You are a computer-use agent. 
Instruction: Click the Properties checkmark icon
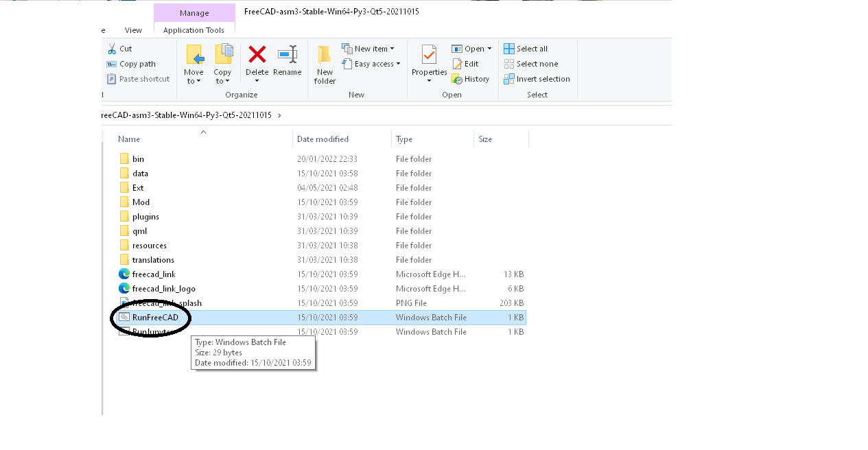coord(429,55)
